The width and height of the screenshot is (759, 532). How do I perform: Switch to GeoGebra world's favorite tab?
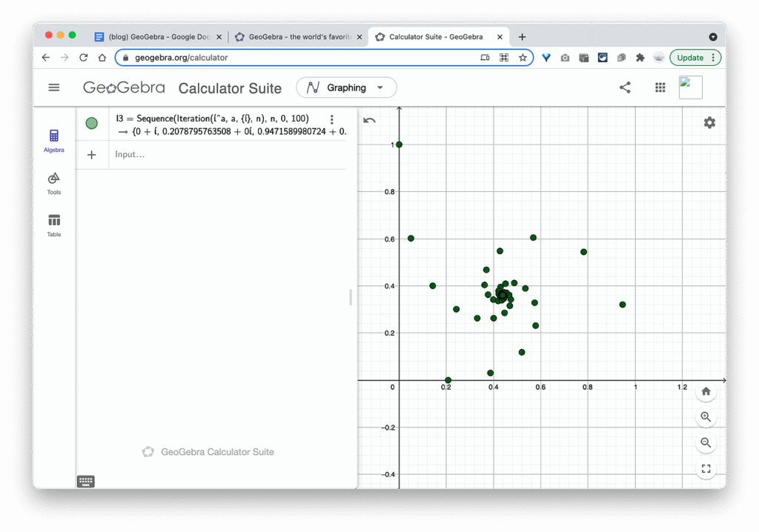click(298, 36)
